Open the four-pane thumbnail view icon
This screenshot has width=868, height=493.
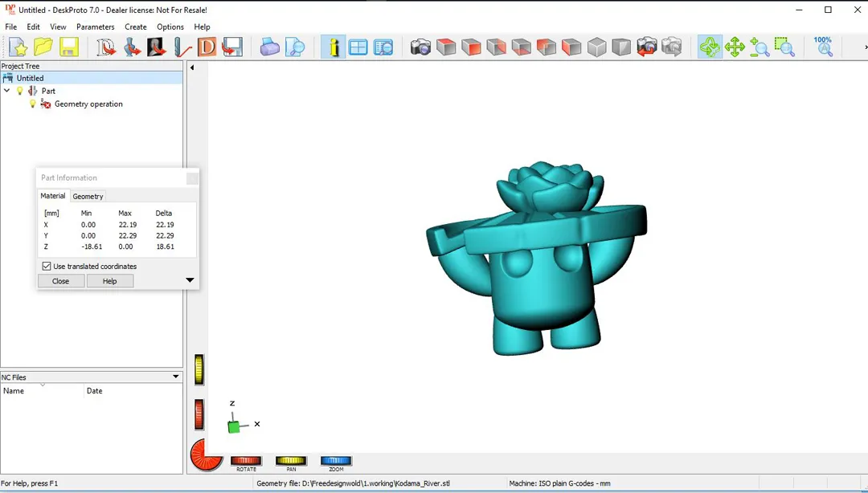tap(358, 47)
